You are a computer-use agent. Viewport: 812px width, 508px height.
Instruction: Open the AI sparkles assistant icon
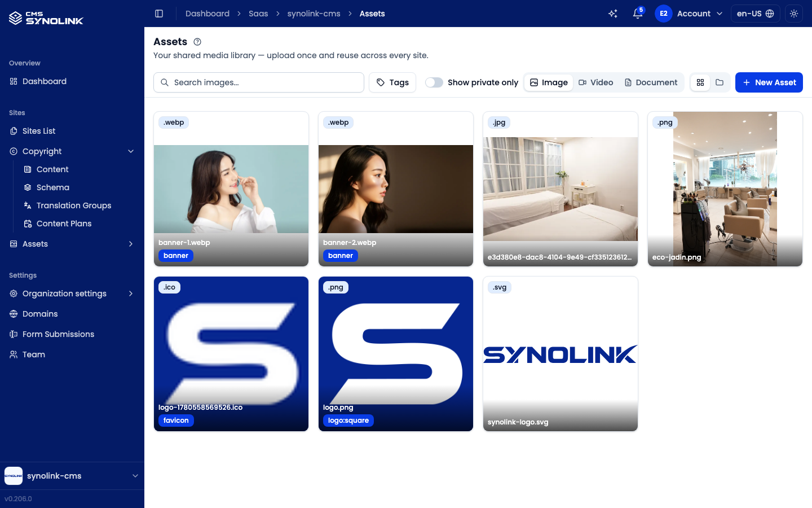(x=613, y=14)
